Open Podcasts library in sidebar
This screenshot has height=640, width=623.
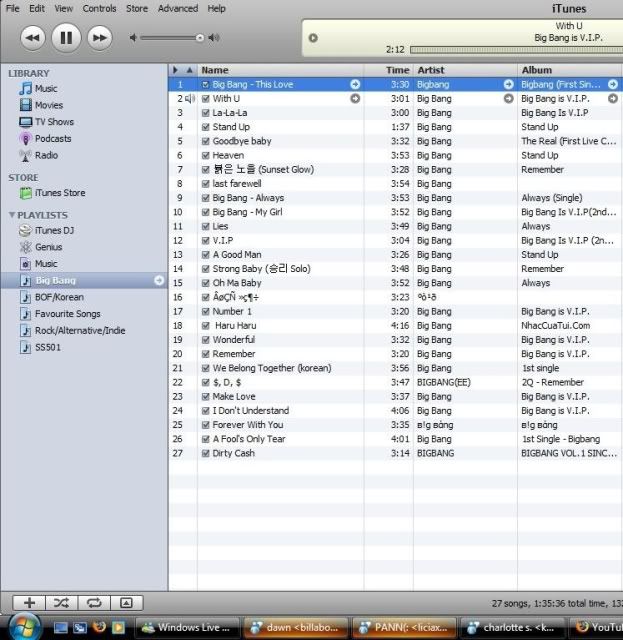tap(52, 139)
